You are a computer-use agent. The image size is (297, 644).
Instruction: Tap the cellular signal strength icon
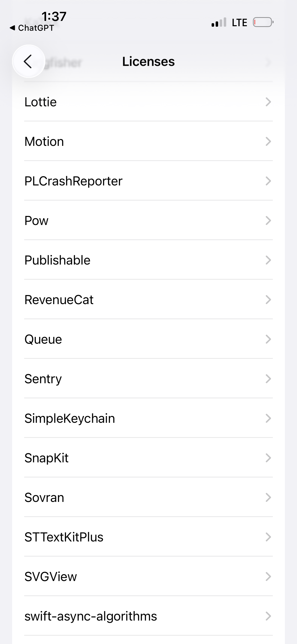click(x=219, y=22)
